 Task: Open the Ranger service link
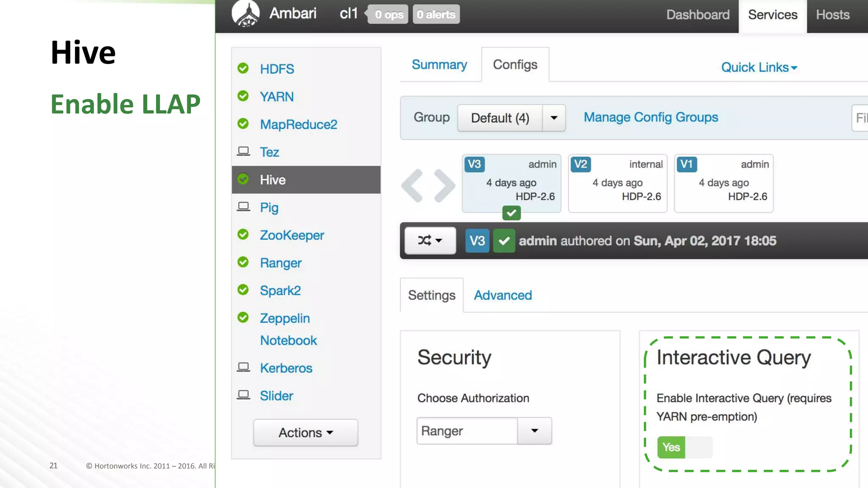tap(281, 263)
